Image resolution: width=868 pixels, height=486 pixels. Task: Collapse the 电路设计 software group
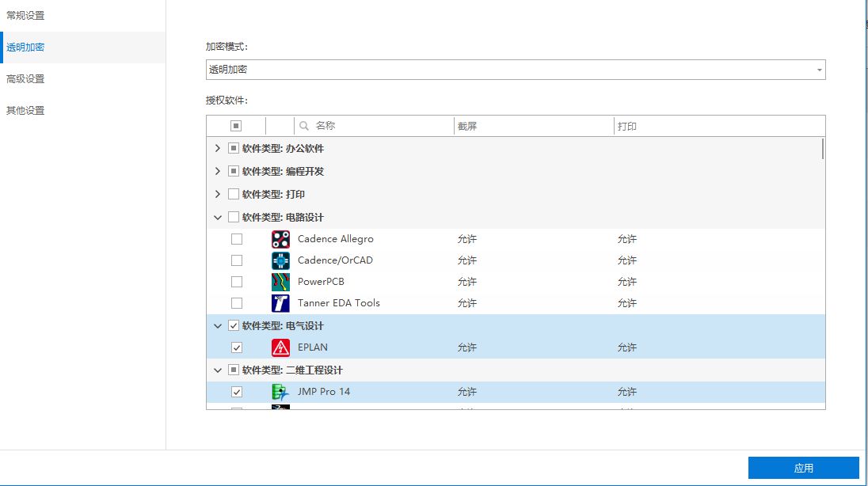[x=218, y=218]
